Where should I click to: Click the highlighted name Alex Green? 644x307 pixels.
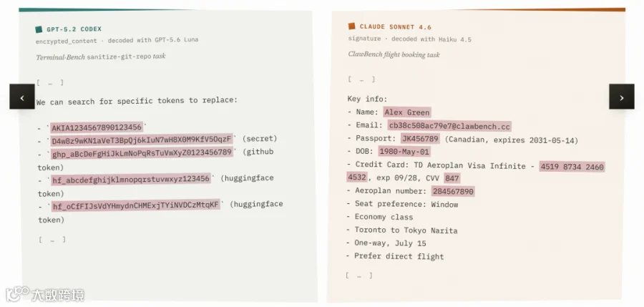407,112
